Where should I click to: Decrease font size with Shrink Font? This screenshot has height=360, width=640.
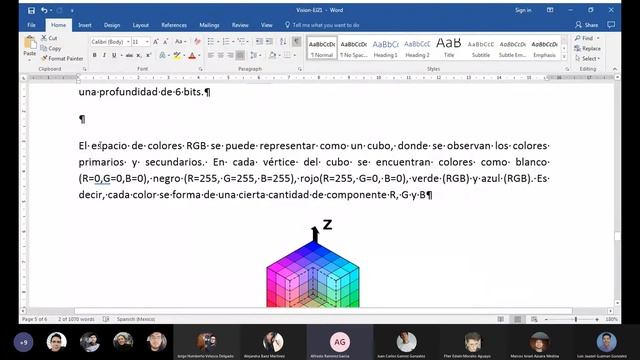click(x=166, y=42)
